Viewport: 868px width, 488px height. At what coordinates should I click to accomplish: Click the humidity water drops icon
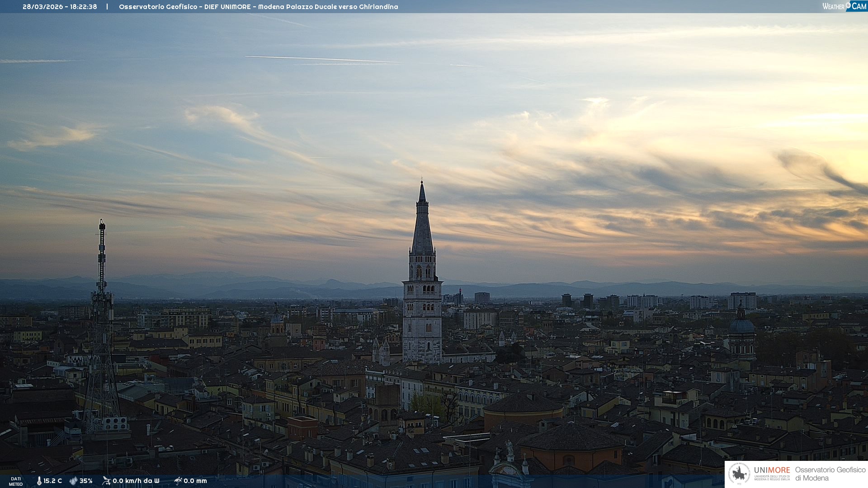pyautogui.click(x=73, y=481)
